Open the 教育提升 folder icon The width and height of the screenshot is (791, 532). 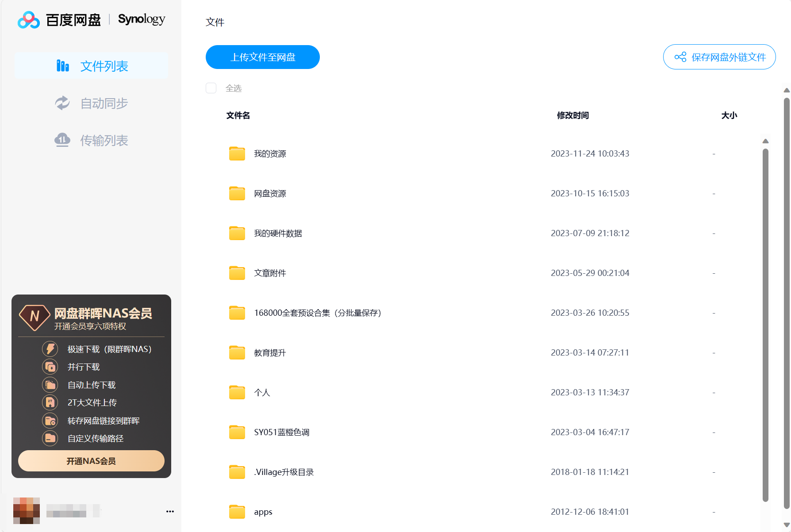pos(237,352)
